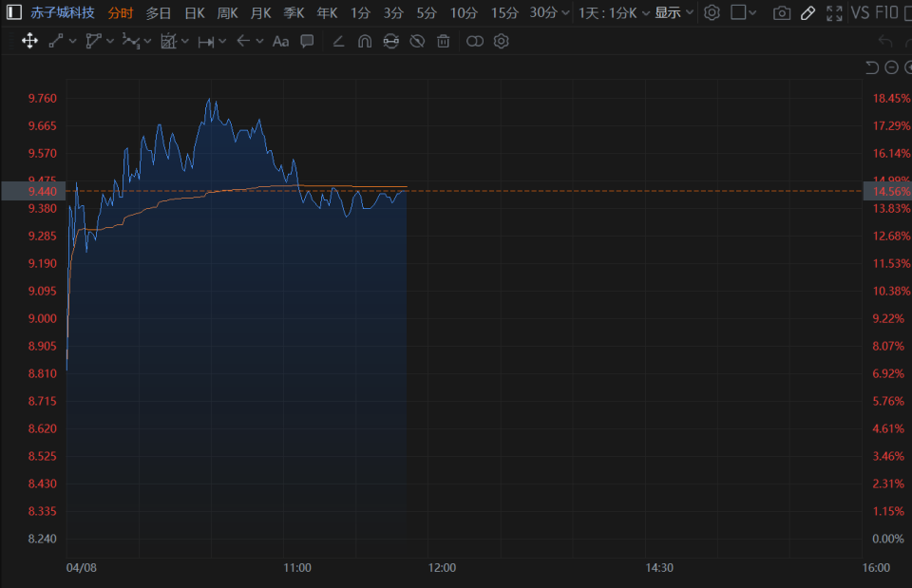Click the VS compare button

861,12
